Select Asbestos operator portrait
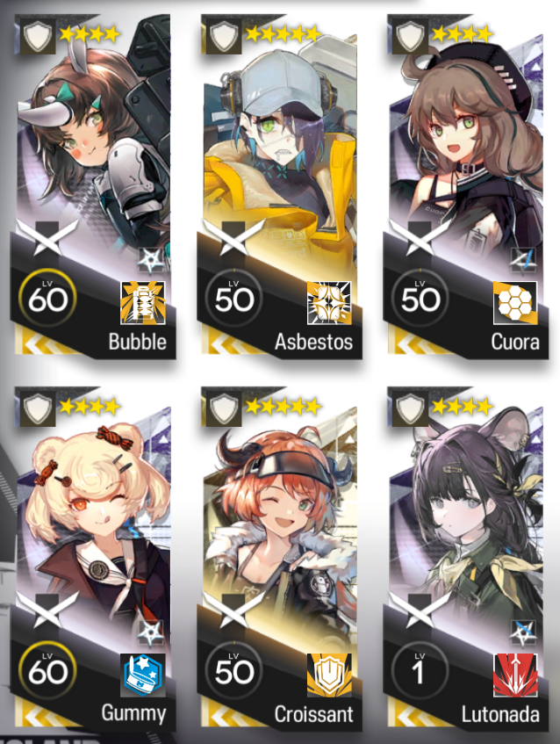This screenshot has width=560, height=744. [280, 138]
